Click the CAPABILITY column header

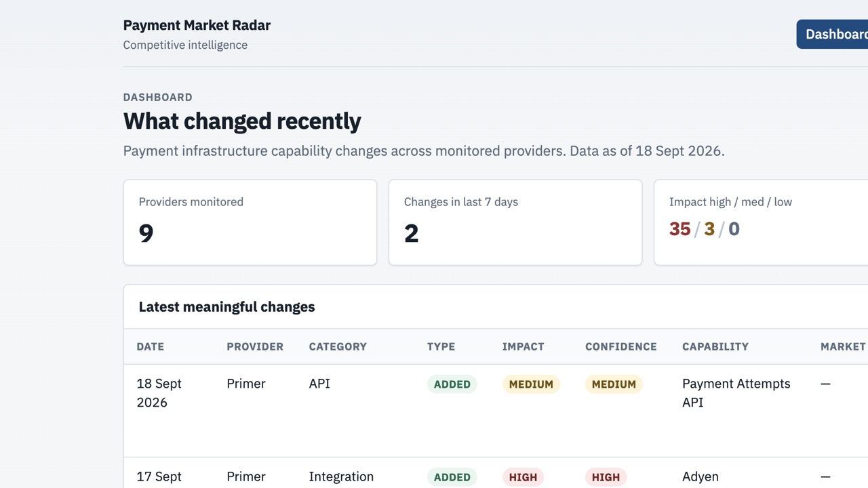click(x=715, y=346)
